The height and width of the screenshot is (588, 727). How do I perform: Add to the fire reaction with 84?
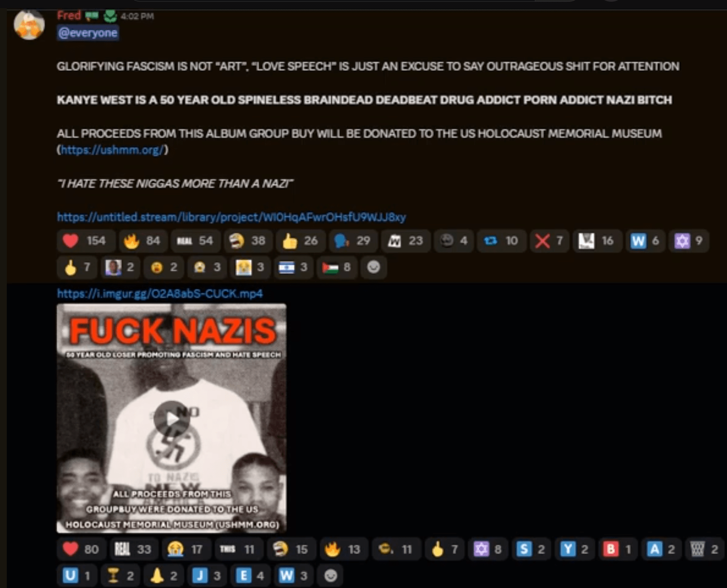click(143, 241)
